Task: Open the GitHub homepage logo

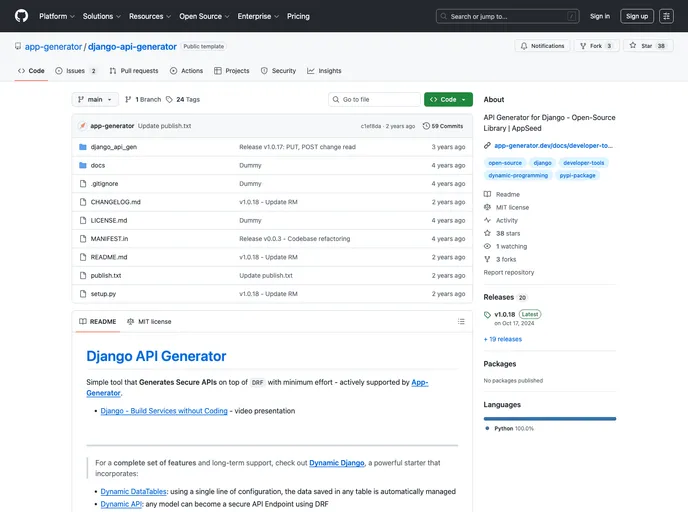Action: [21, 16]
